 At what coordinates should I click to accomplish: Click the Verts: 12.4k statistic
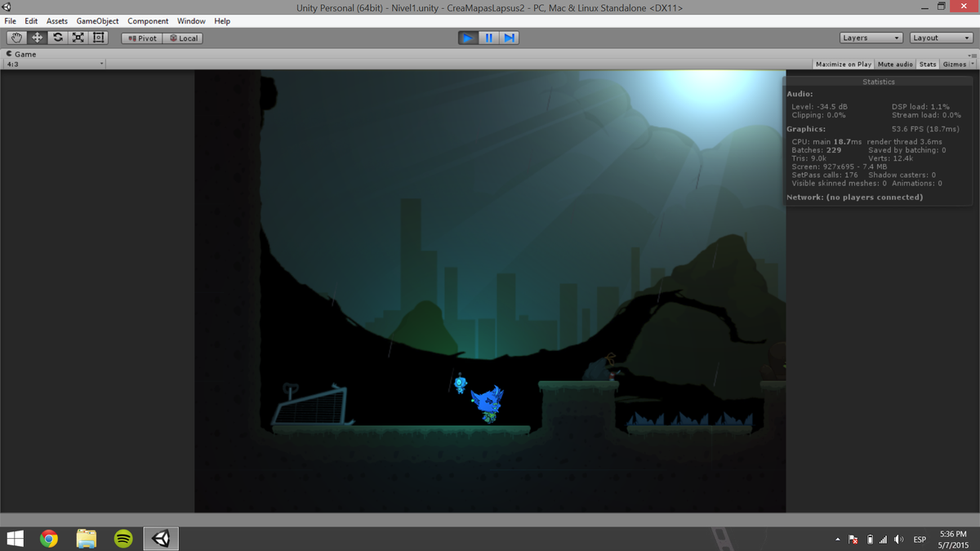(890, 158)
